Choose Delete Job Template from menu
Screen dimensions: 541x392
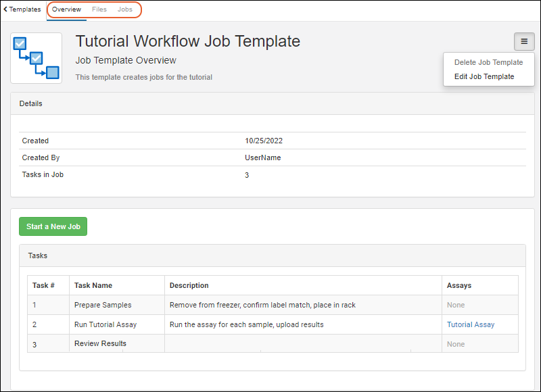point(488,62)
